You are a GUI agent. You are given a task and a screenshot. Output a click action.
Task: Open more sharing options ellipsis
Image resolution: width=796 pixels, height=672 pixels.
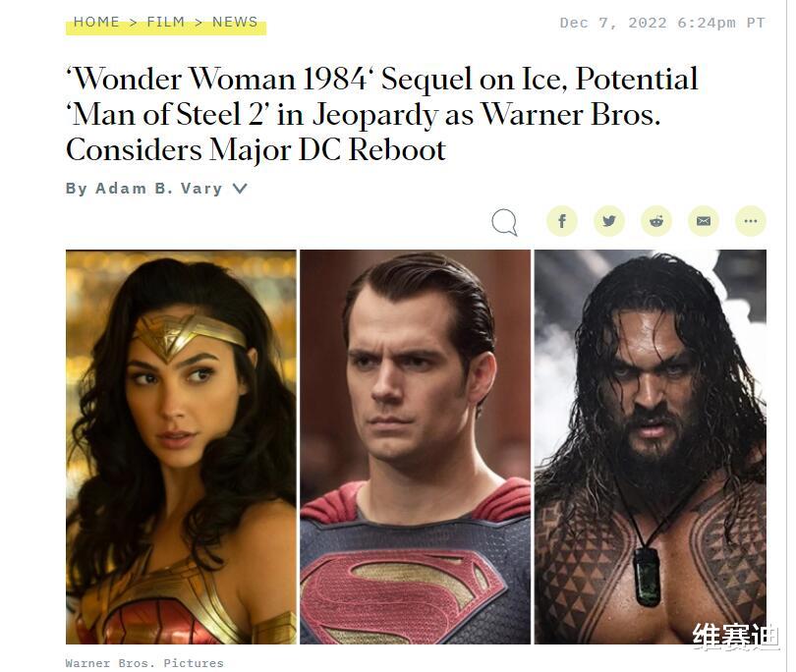tap(751, 221)
